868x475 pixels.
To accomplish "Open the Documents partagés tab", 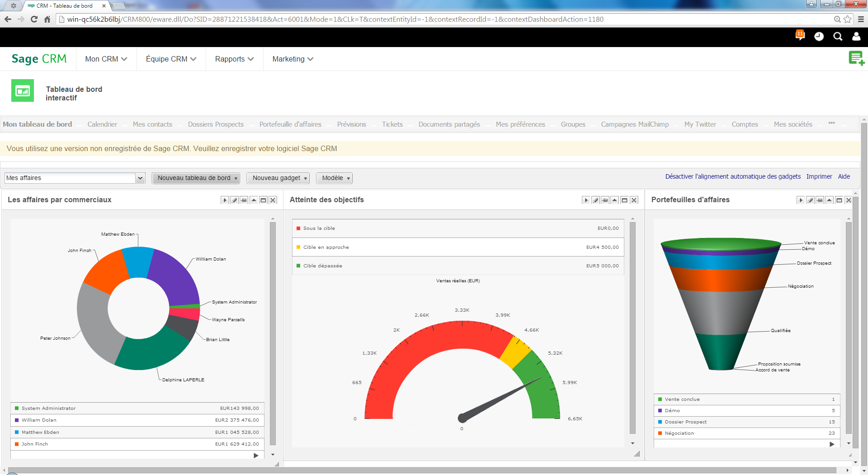I will point(449,124).
